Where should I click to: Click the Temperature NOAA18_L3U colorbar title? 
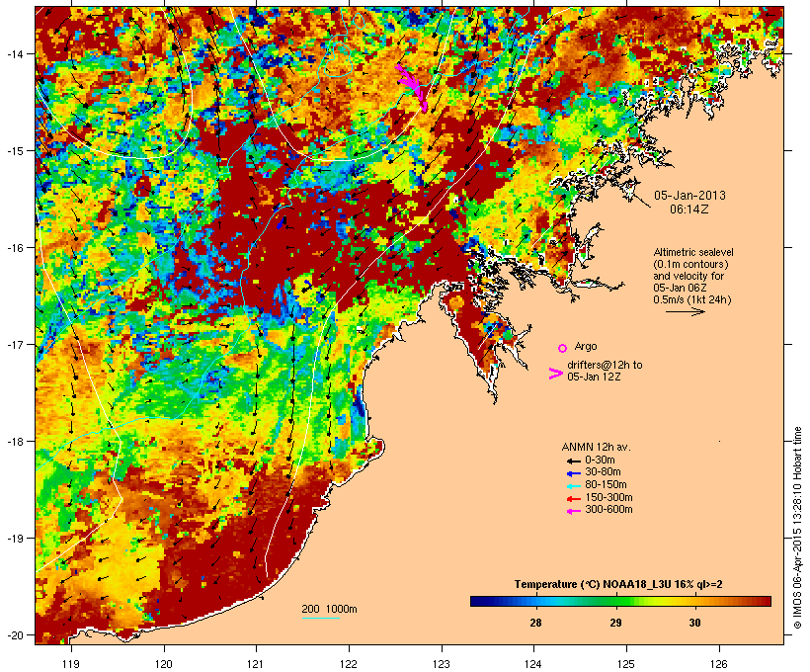(x=618, y=585)
